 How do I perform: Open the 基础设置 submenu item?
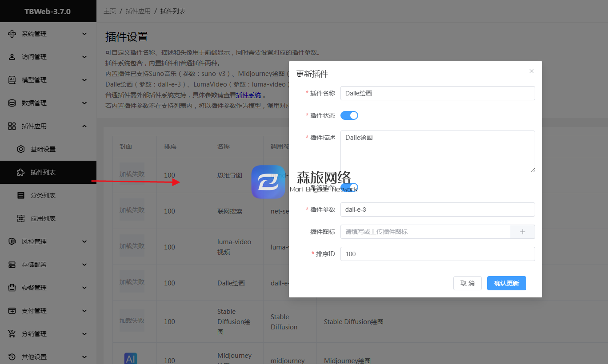click(x=48, y=149)
